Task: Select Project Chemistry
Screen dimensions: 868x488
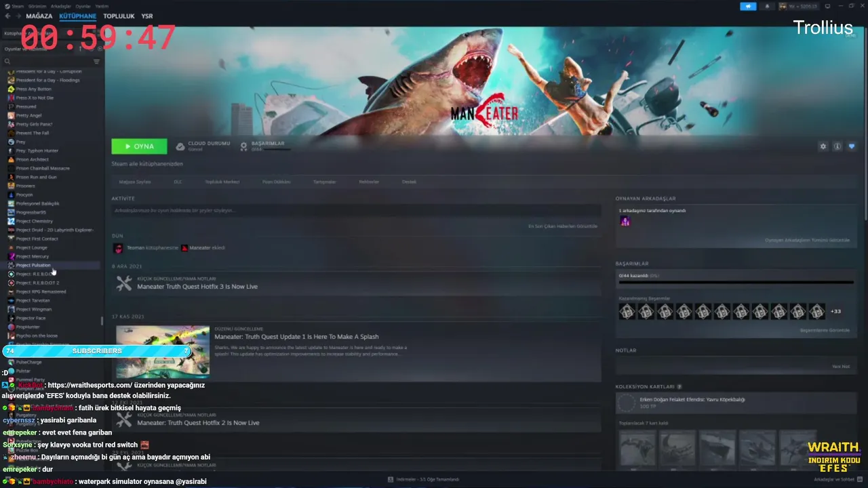Action: (x=34, y=221)
